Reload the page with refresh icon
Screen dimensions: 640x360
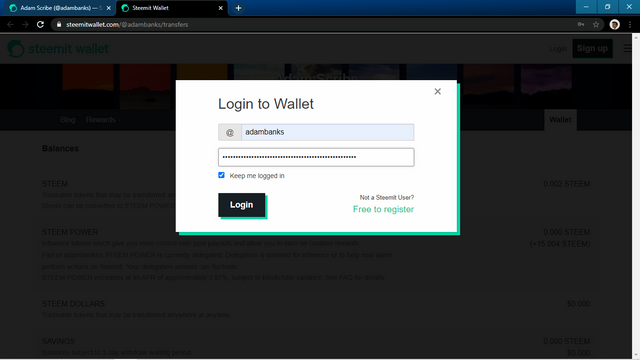tap(40, 24)
